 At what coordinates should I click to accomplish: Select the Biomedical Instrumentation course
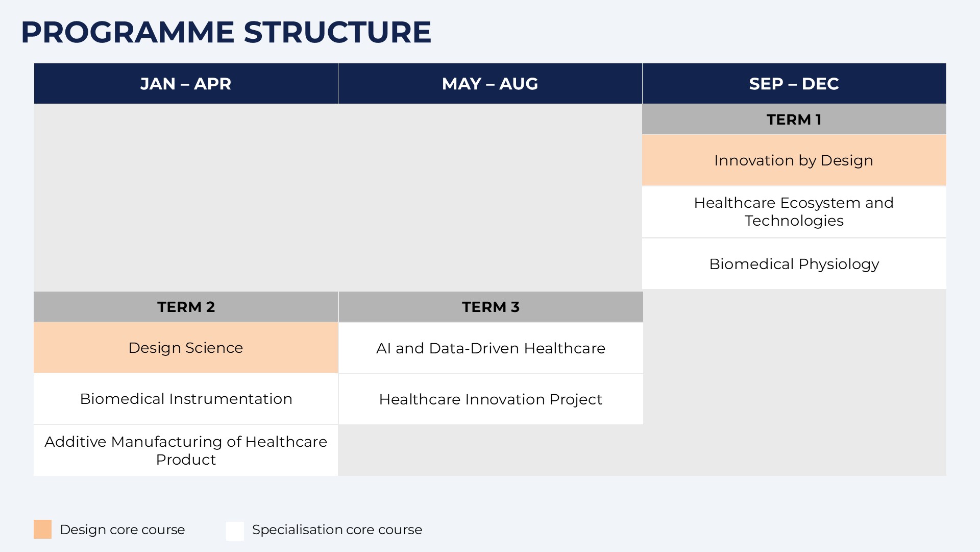point(186,399)
